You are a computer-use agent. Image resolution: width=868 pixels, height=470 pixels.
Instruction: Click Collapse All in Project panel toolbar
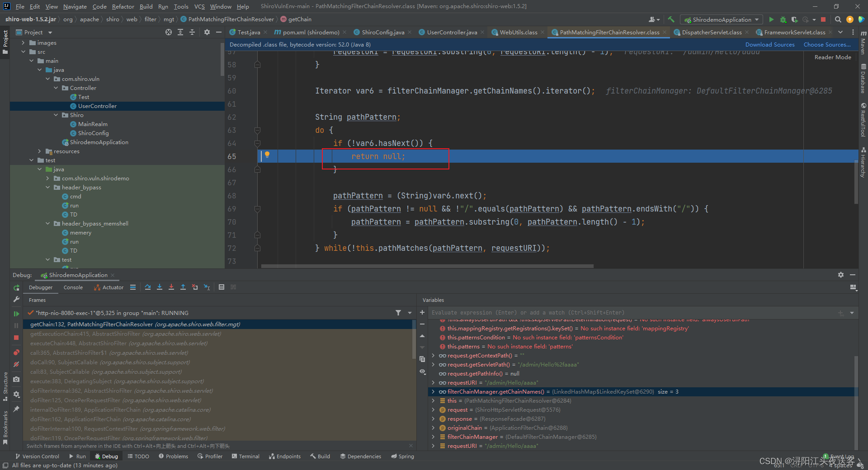pos(192,32)
